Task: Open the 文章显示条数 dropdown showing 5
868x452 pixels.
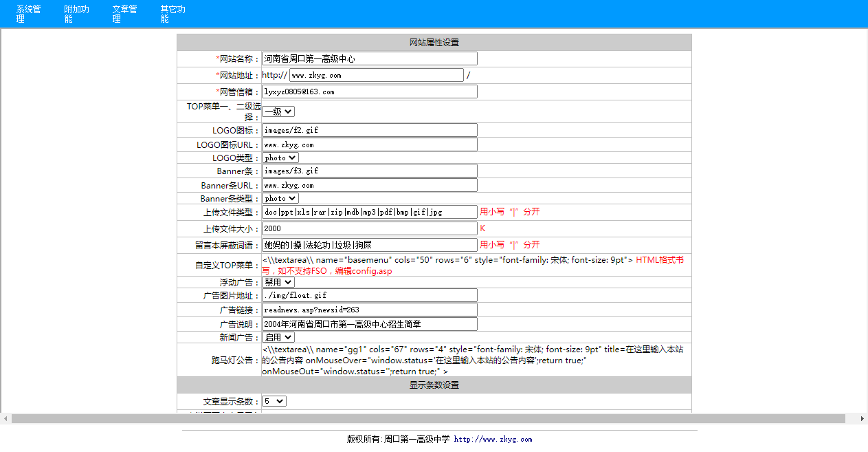Action: click(274, 401)
